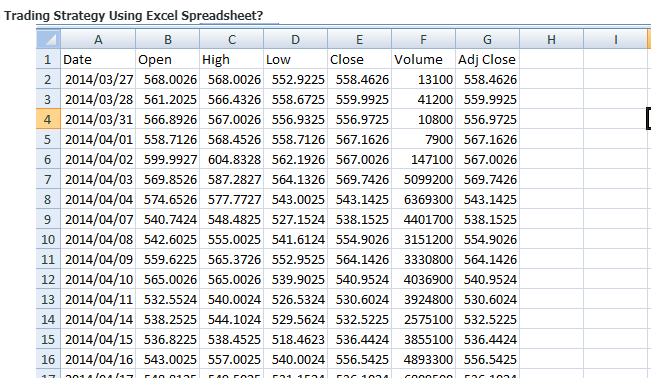Click Close column value 554.9026

(x=360, y=239)
